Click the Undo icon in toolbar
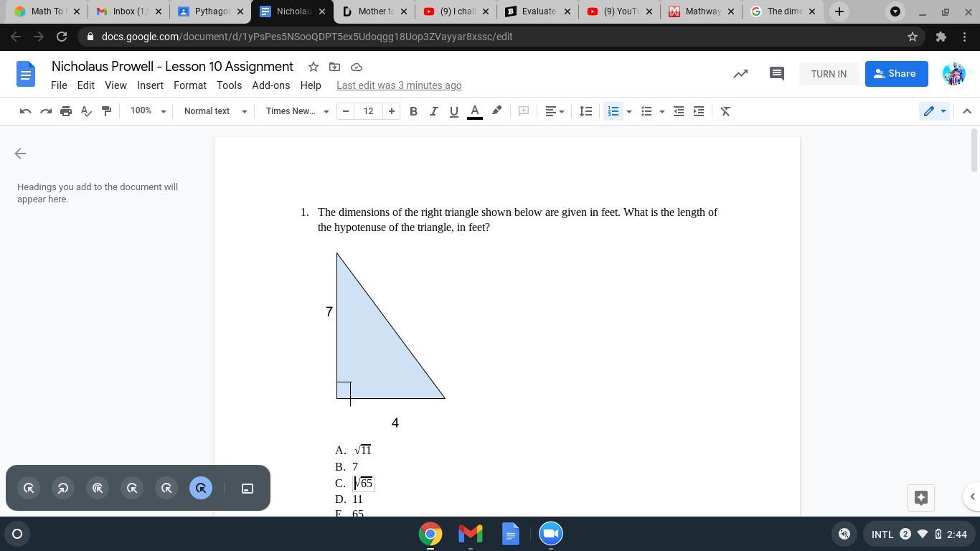This screenshot has height=551, width=980. [26, 111]
